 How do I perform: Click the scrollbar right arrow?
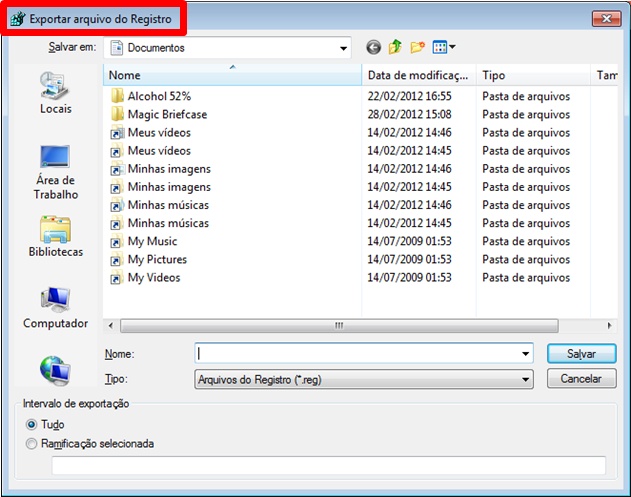(610, 326)
